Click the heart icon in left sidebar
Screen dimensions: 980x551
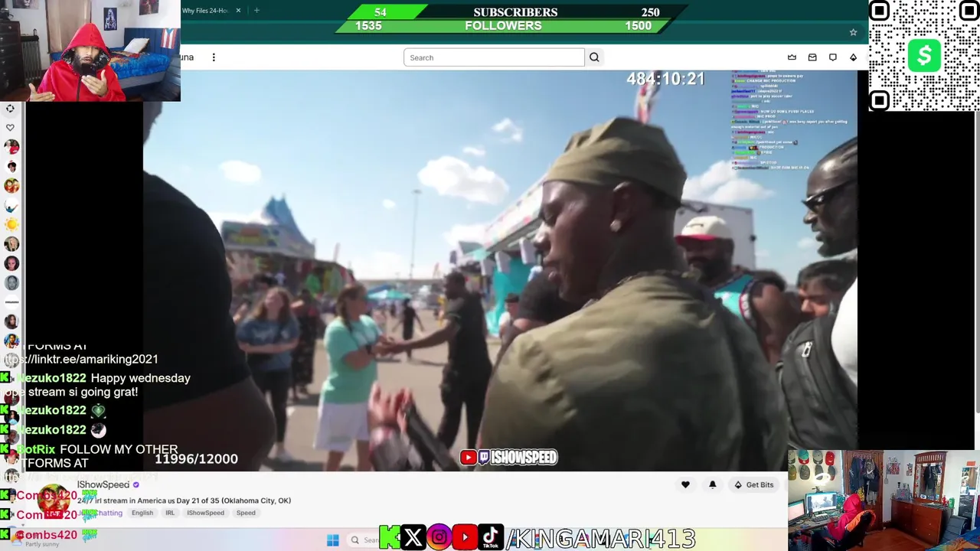(x=11, y=128)
